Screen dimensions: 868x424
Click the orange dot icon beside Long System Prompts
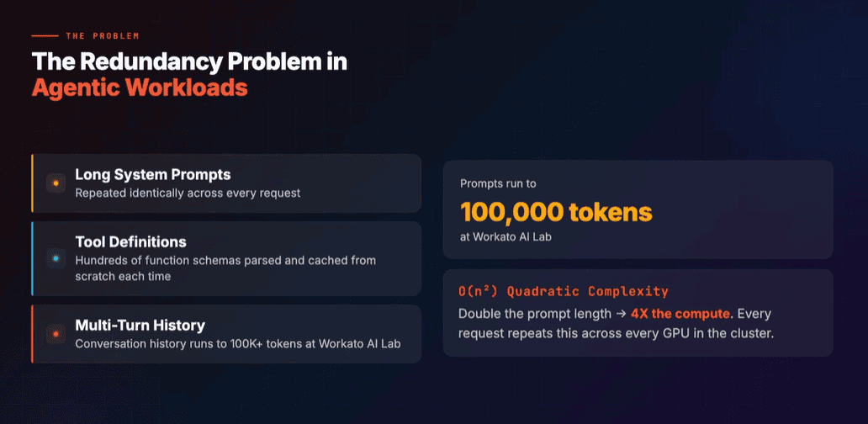[x=56, y=183]
